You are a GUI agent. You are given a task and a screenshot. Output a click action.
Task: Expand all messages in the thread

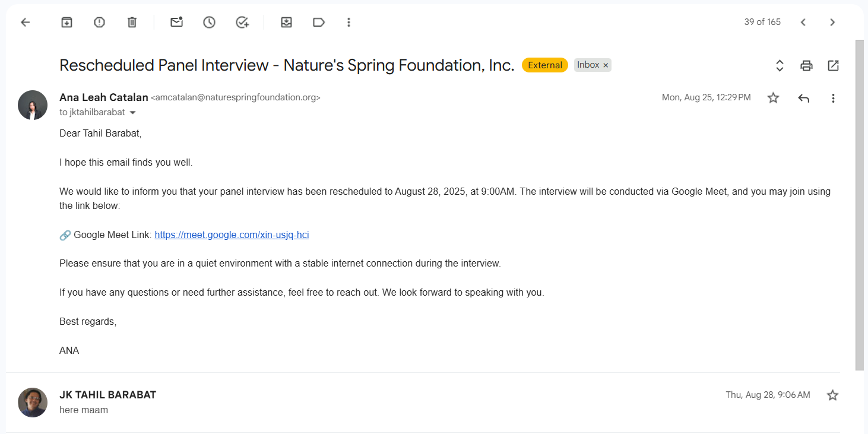pyautogui.click(x=780, y=65)
